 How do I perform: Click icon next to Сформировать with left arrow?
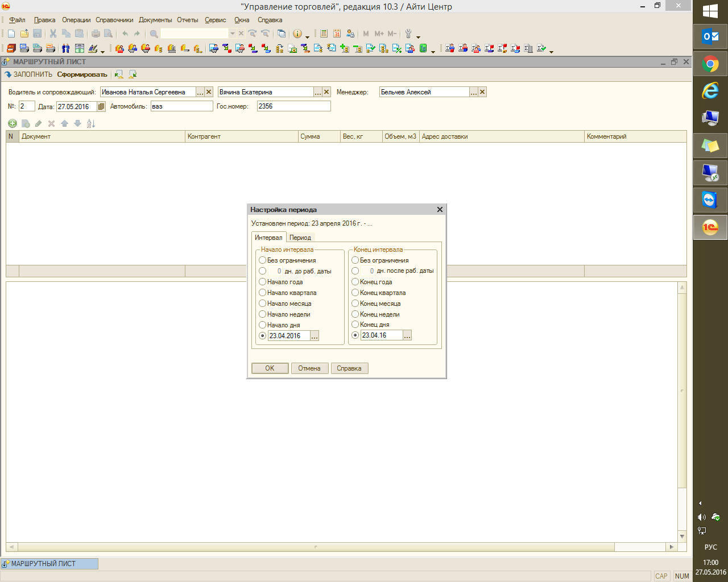[x=119, y=74]
